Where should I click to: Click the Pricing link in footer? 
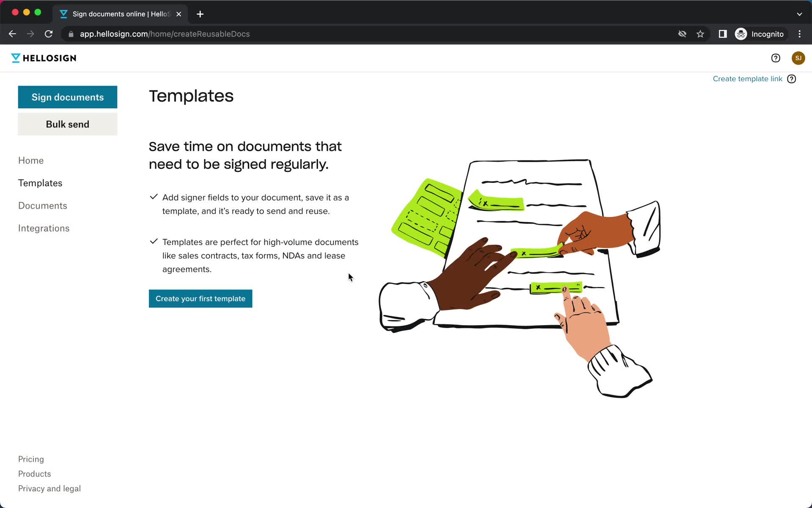pyautogui.click(x=30, y=459)
